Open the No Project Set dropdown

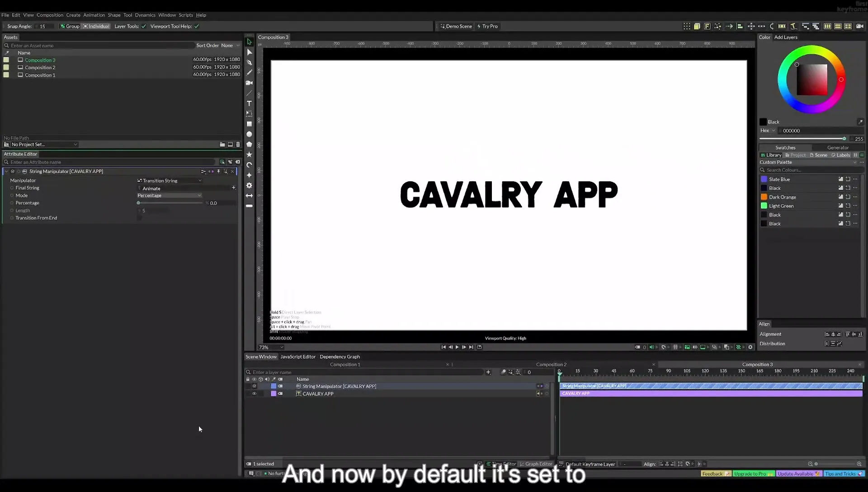(44, 145)
